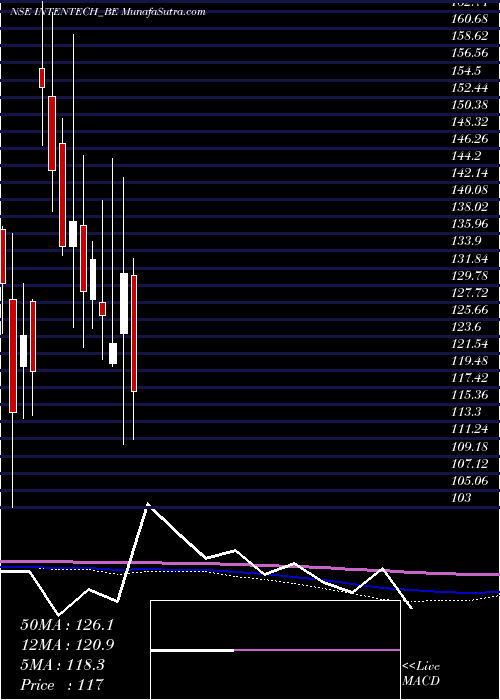This screenshot has width=500, height=700.
Task: Select the 152.44 price axis label
Action: tap(470, 88)
